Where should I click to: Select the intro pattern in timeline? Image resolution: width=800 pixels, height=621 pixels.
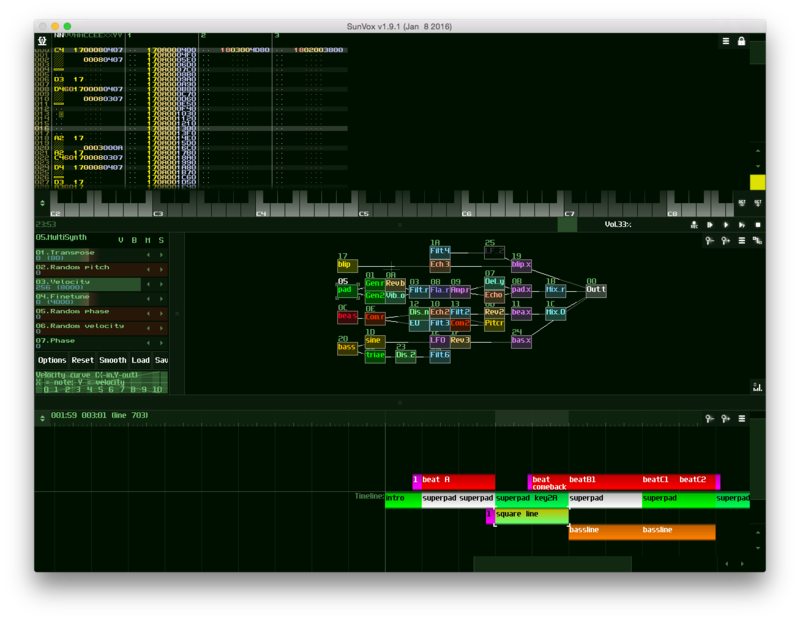click(x=403, y=500)
